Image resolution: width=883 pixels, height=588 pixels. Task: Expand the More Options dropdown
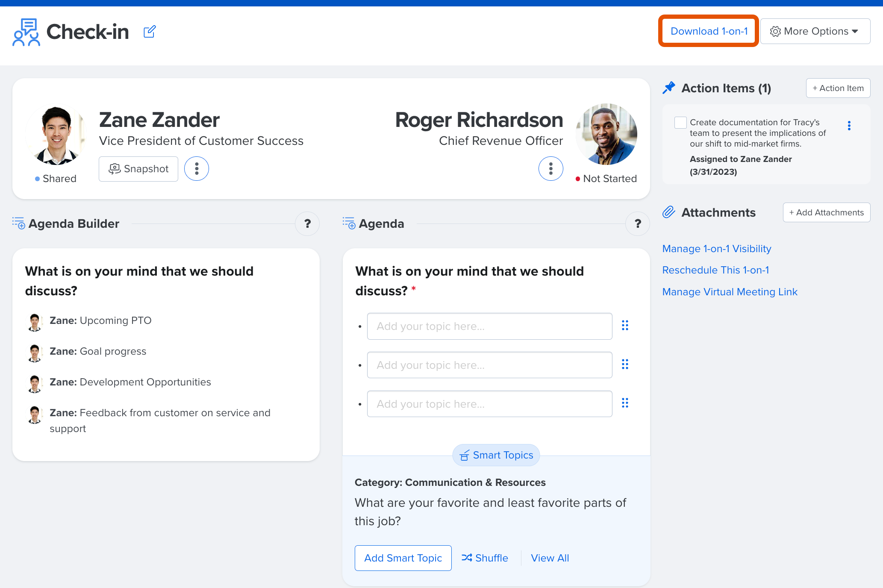pos(815,31)
